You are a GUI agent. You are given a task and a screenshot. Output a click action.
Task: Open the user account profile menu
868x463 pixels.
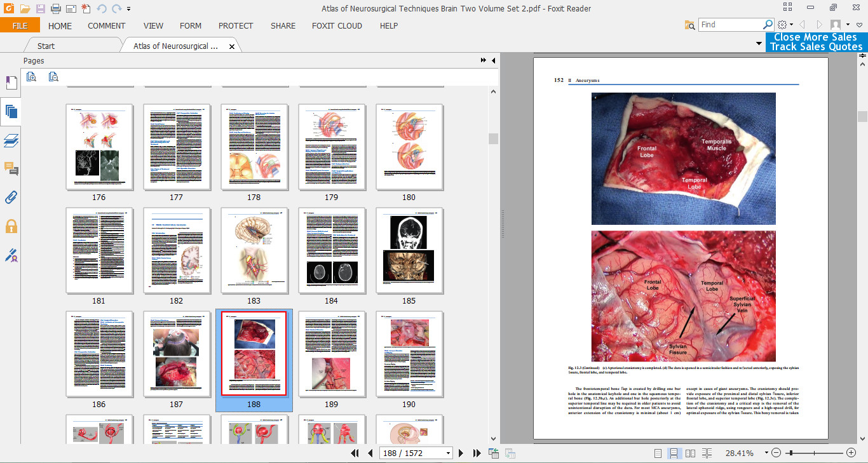coord(838,25)
